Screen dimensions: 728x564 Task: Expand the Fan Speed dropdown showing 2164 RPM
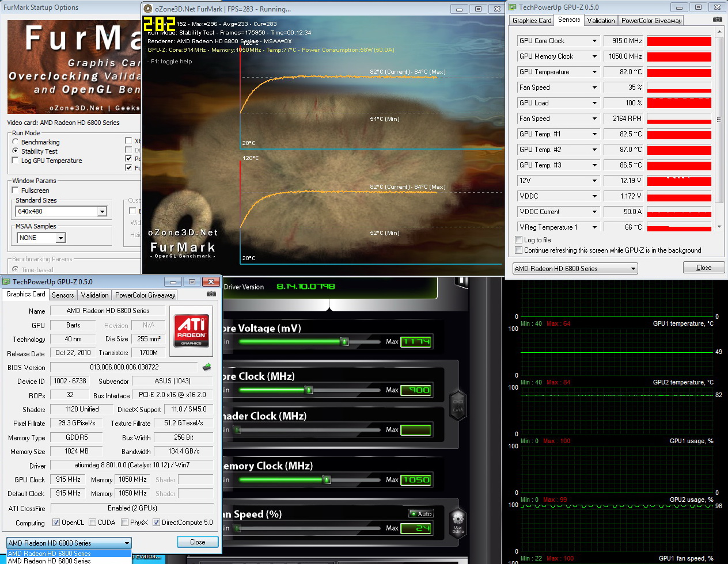pyautogui.click(x=594, y=119)
